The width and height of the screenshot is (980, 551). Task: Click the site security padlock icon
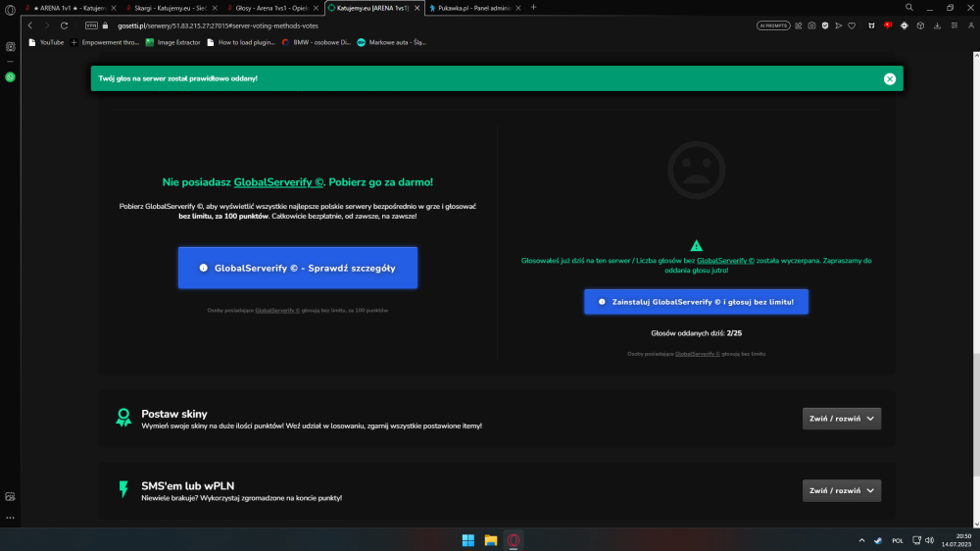(x=105, y=25)
